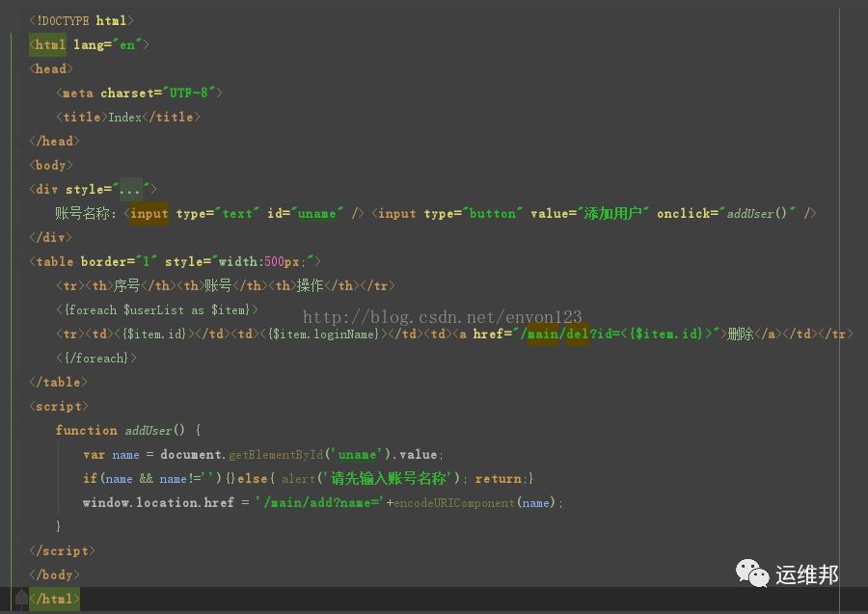Click the opening '<script>' tag
Image resolution: width=868 pixels, height=614 pixels.
click(x=59, y=407)
